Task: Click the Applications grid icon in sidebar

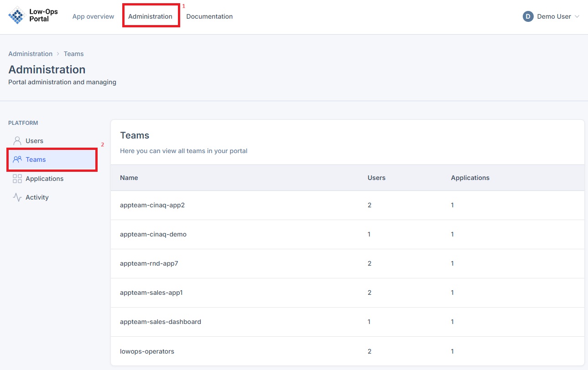Action: point(17,179)
